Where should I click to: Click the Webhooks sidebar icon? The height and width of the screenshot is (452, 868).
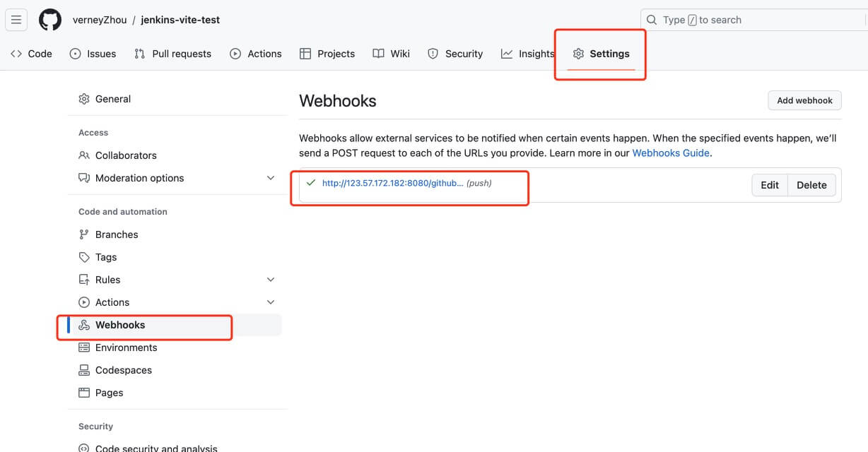pyautogui.click(x=84, y=325)
